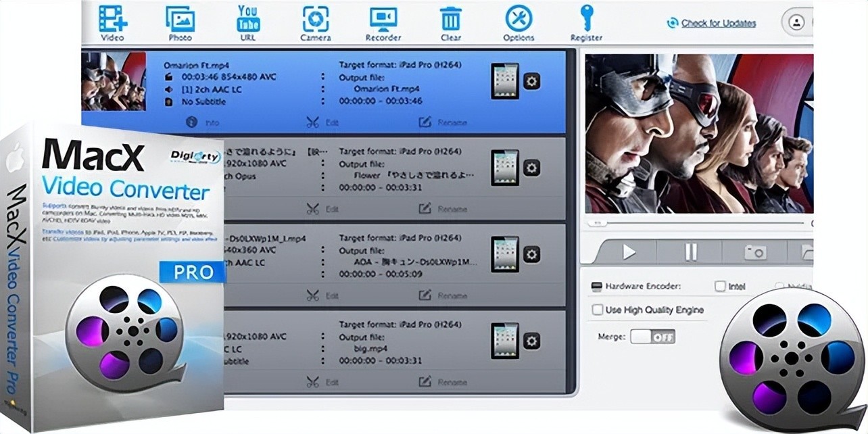Open Info for Omarion Ft.mp4

[203, 122]
